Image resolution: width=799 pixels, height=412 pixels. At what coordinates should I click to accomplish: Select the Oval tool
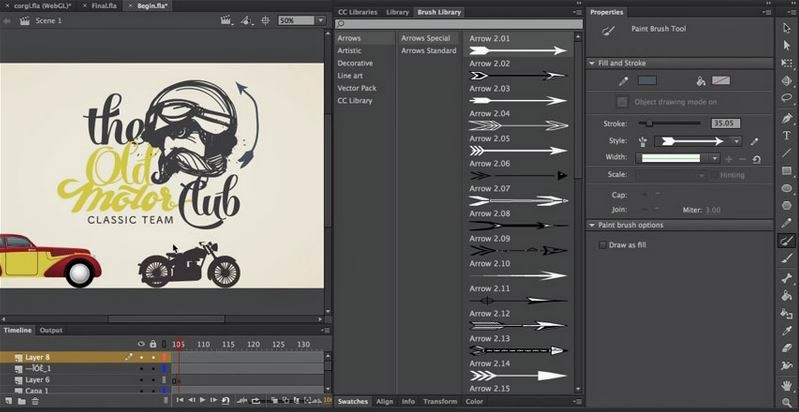pyautogui.click(x=787, y=188)
